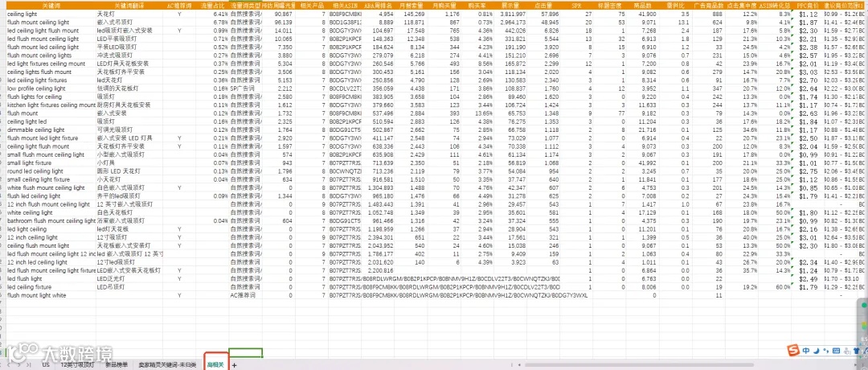868x370 pixels.
Task: Click the 标题密度 header cell
Action: tap(608, 5)
